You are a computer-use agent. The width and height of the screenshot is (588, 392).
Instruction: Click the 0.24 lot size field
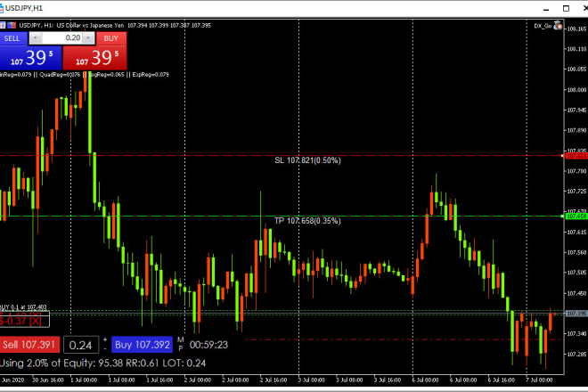(81, 345)
